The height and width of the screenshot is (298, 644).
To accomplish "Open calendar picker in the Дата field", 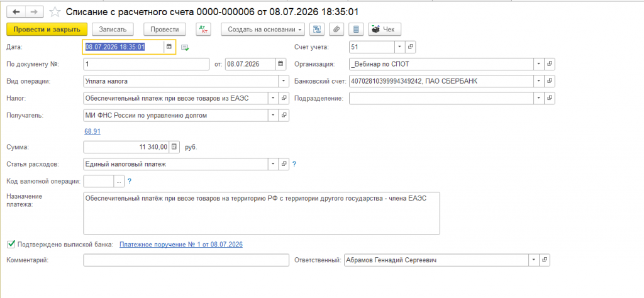I will tap(169, 47).
